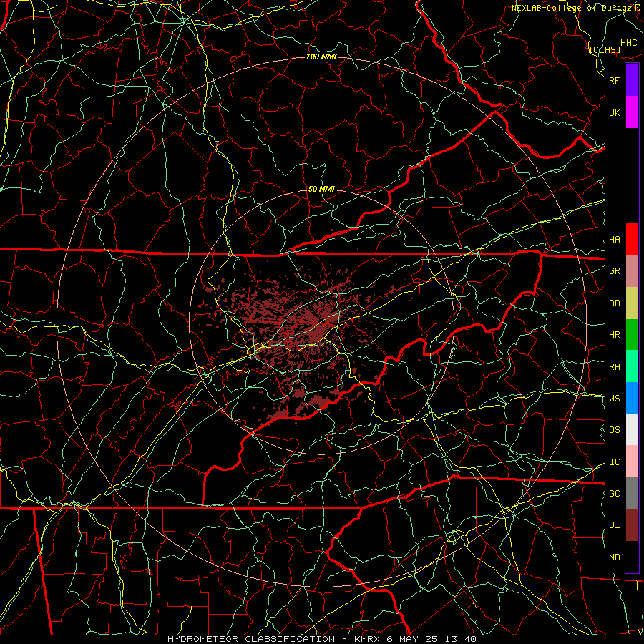The width and height of the screenshot is (644, 644).
Task: Click the GC gray legend swatch
Action: [632, 493]
